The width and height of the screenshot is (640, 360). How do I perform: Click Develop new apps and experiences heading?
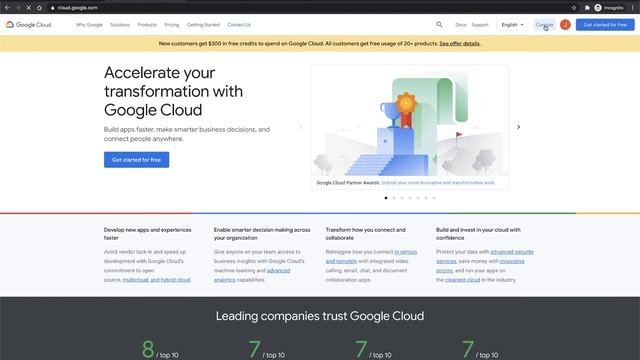[147, 234]
